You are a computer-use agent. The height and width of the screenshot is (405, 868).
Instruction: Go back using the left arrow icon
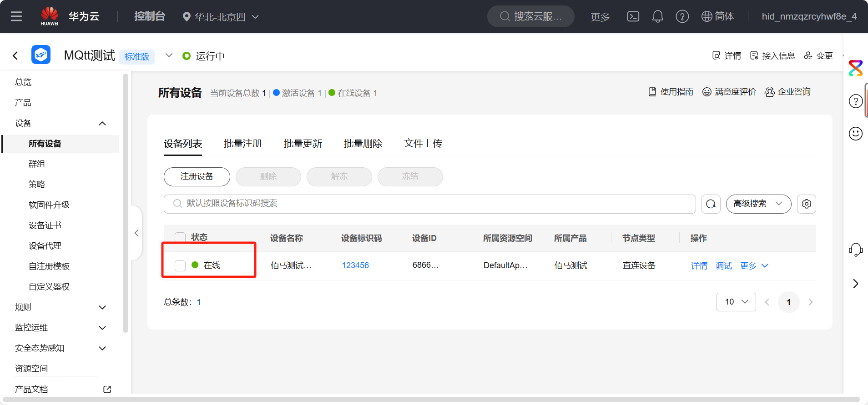coord(15,56)
